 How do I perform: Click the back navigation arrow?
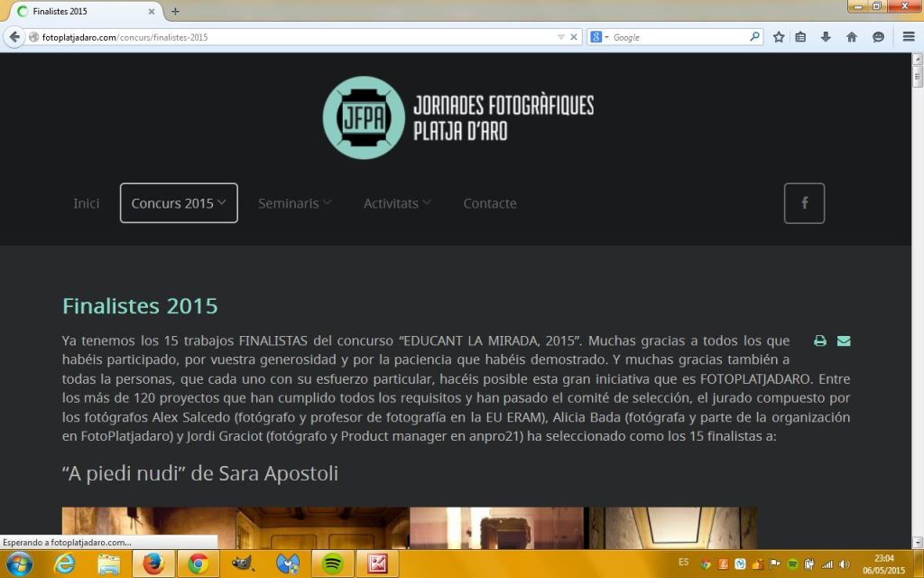[x=14, y=37]
